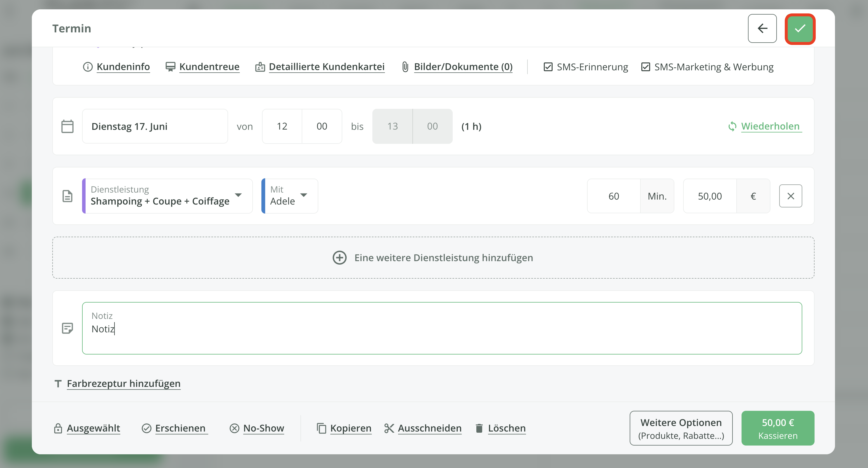Click the lock icon next to Ausgewählt

pyautogui.click(x=58, y=428)
